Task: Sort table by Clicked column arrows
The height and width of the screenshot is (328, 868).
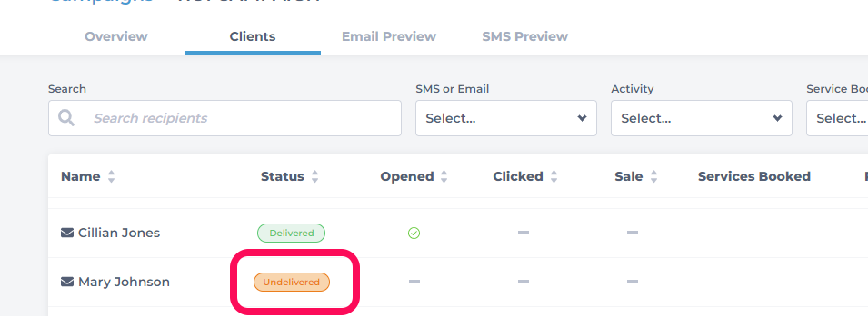Action: [x=554, y=176]
